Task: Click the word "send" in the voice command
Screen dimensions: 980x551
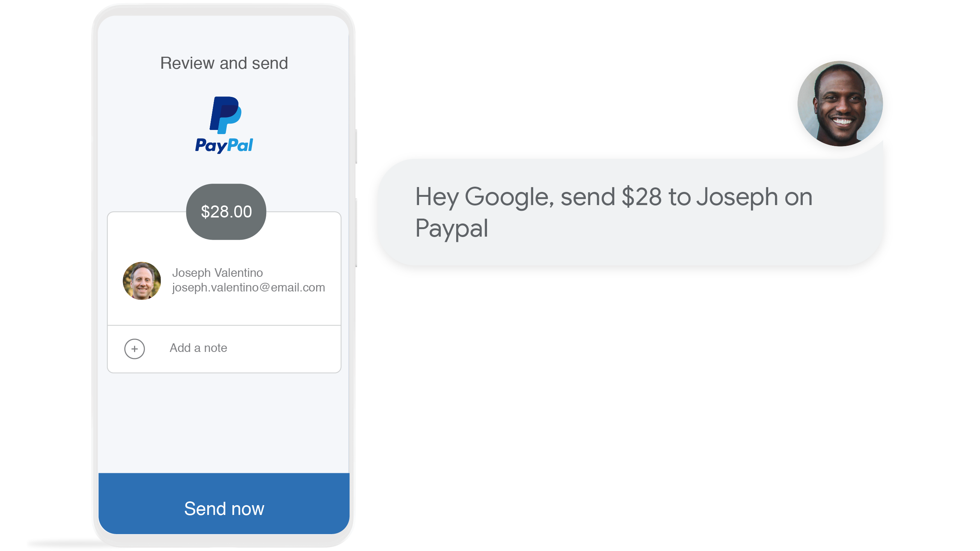Action: point(587,197)
